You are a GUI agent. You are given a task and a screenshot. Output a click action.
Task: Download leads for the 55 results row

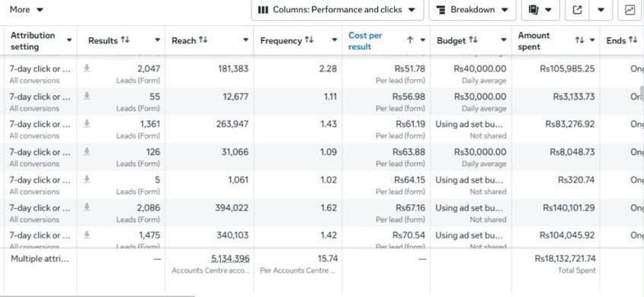(87, 96)
